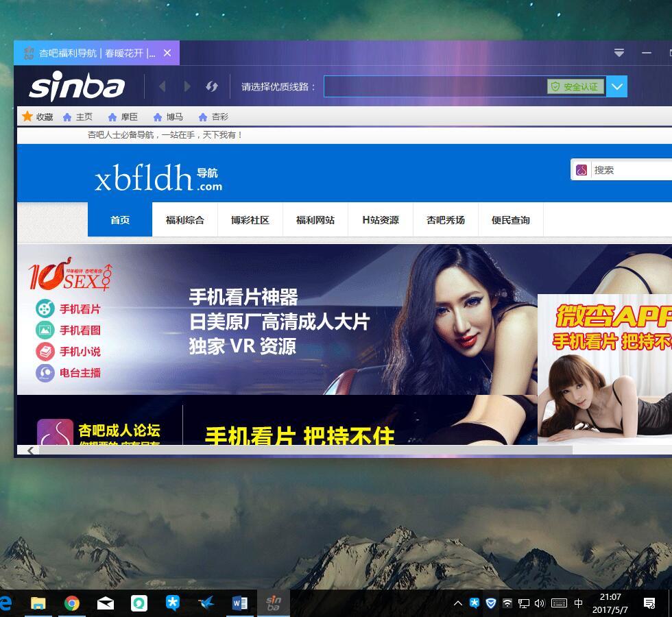Image resolution: width=672 pixels, height=617 pixels.
Task: Switch to the 首页 tab
Action: pyautogui.click(x=119, y=219)
